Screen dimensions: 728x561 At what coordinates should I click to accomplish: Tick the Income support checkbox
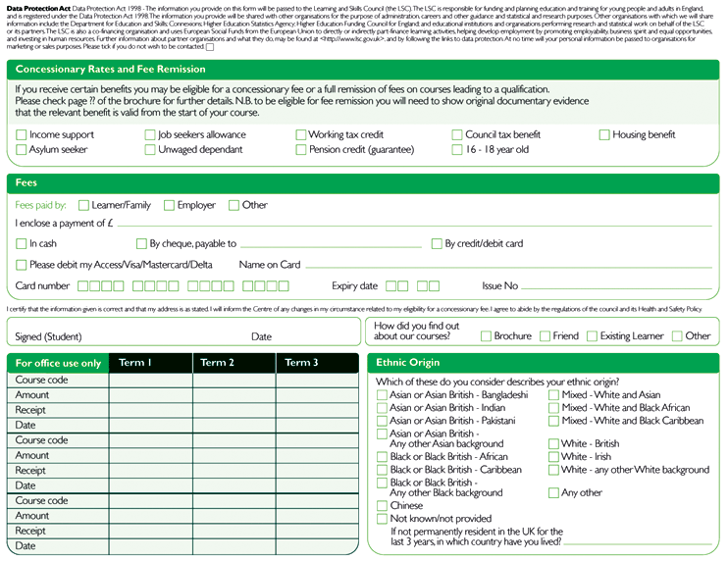pos(21,134)
